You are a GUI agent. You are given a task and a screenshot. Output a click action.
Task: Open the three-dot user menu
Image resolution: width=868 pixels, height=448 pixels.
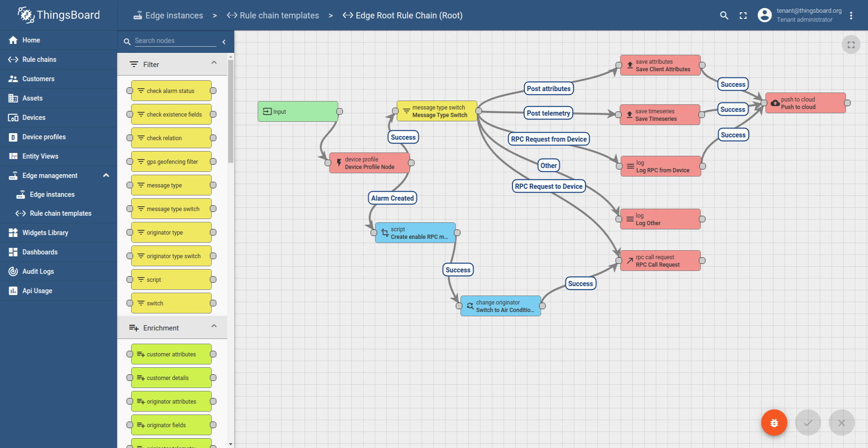click(851, 15)
